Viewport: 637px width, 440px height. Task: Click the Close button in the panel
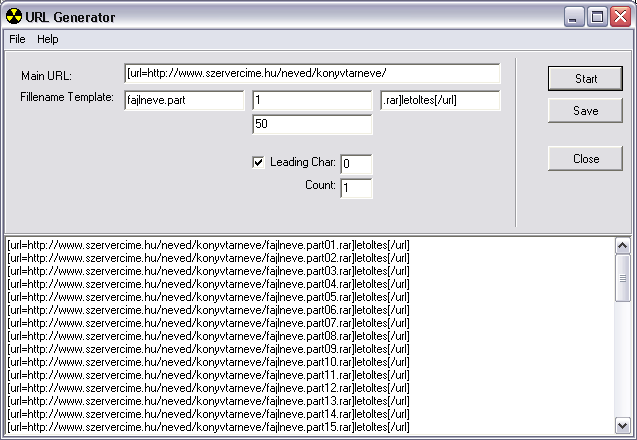585,159
